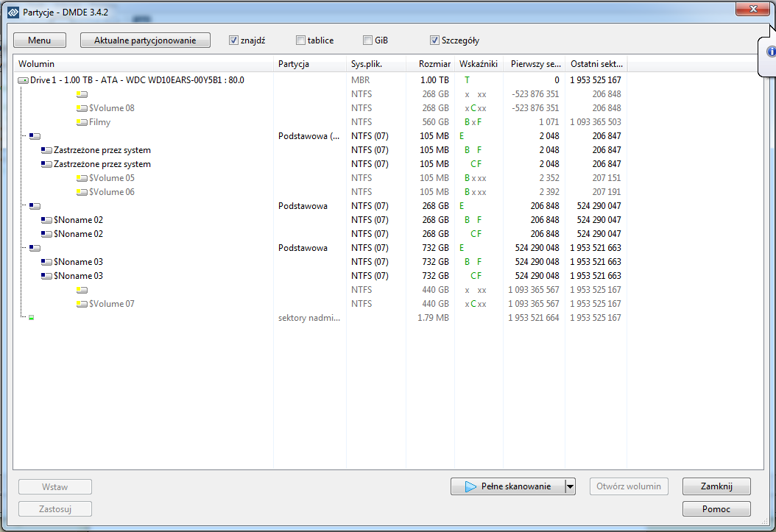Select the $Volume 05 volume icon
This screenshot has height=532, width=776.
(82, 178)
